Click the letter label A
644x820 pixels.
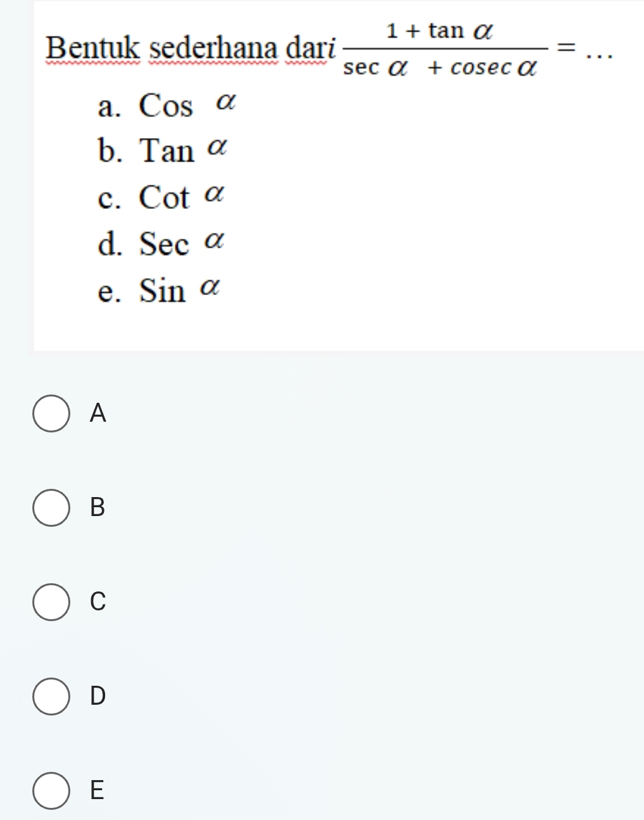[x=98, y=413]
